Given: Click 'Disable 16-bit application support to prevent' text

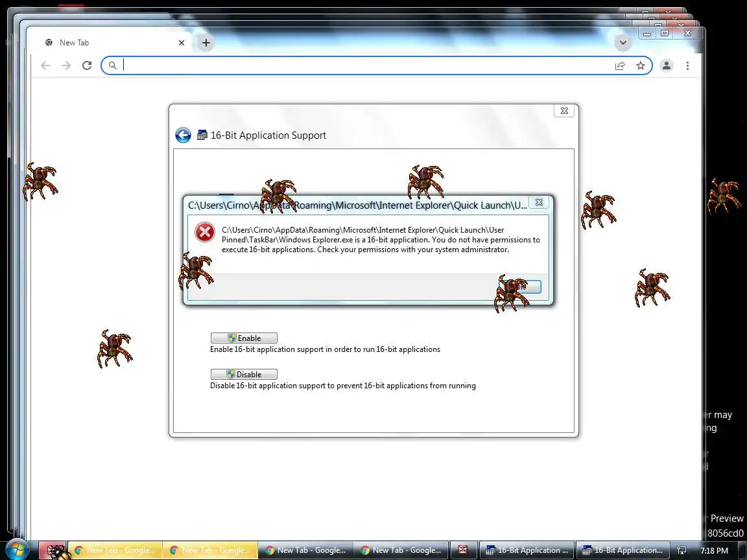Looking at the screenshot, I should coord(343,386).
